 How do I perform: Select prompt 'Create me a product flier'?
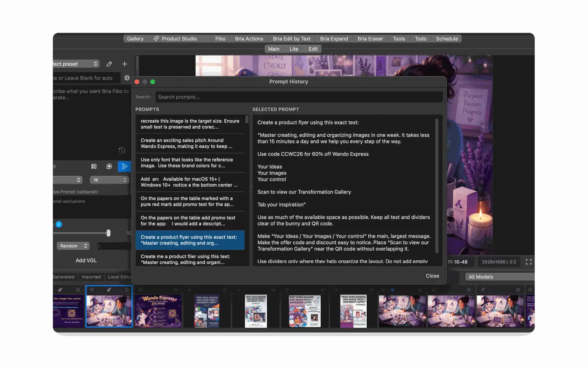[190, 259]
